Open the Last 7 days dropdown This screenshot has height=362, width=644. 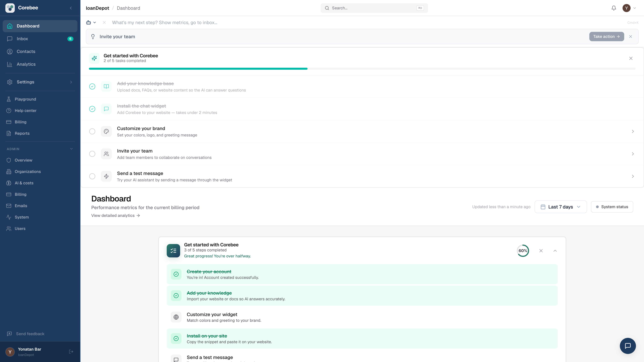(560, 207)
